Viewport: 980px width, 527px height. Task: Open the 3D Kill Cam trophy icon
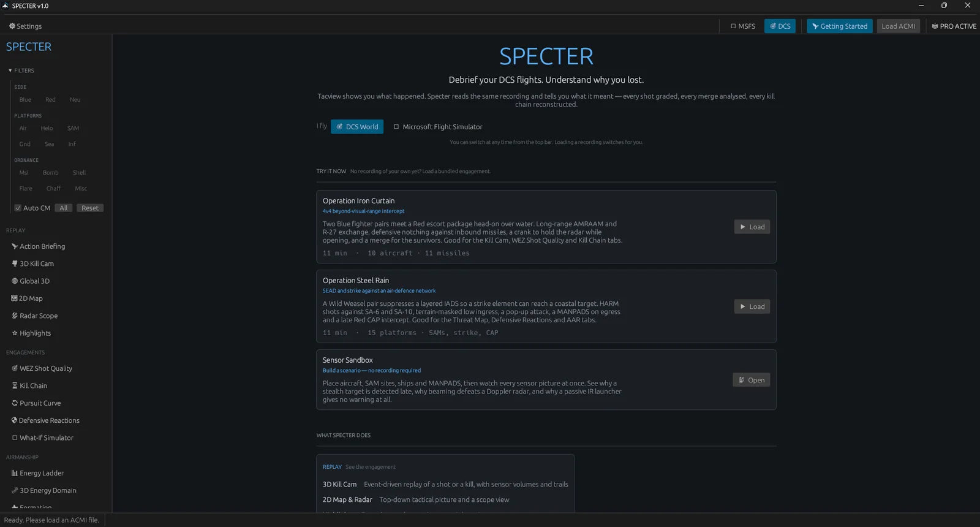pos(15,263)
